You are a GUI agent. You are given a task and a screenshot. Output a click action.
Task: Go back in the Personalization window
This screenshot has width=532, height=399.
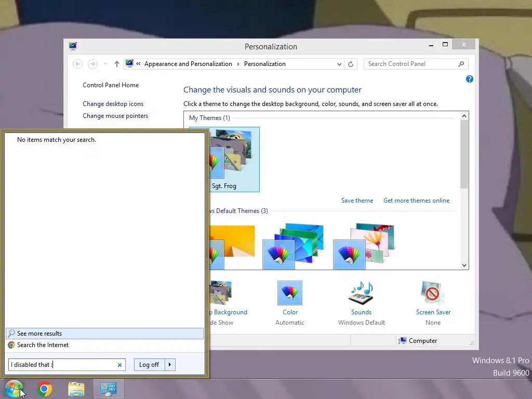pyautogui.click(x=78, y=64)
